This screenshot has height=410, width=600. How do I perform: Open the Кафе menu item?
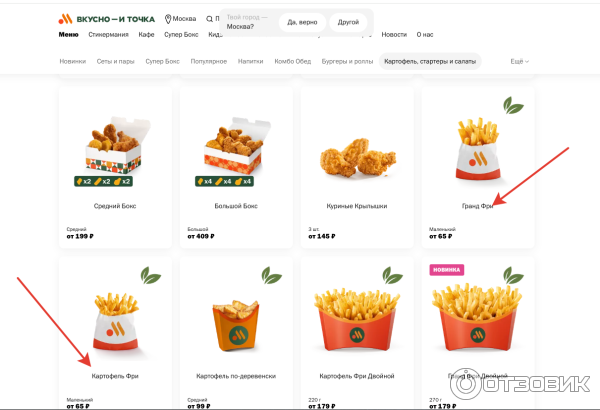146,34
